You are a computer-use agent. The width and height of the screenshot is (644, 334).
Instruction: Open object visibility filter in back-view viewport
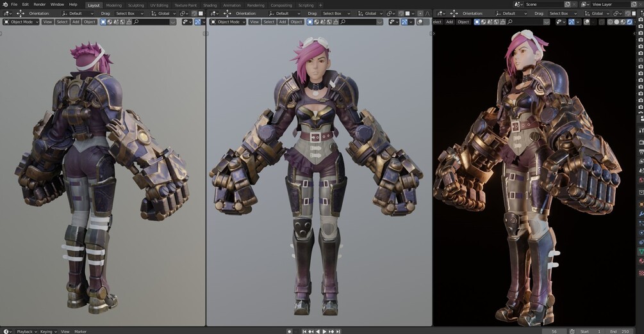tap(187, 22)
